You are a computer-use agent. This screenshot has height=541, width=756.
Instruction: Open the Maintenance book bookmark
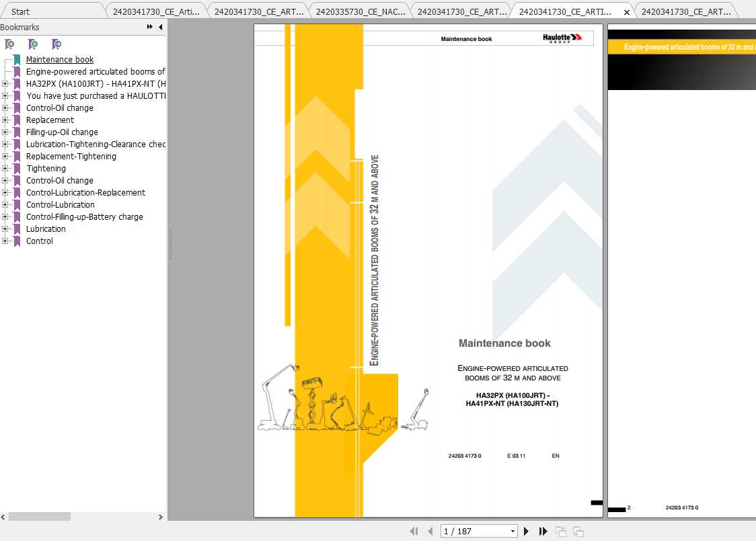pyautogui.click(x=60, y=59)
